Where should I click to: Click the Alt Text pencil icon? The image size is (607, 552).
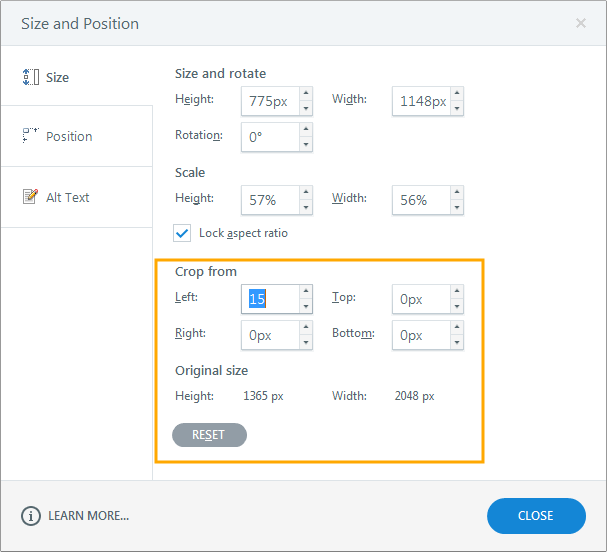click(31, 196)
